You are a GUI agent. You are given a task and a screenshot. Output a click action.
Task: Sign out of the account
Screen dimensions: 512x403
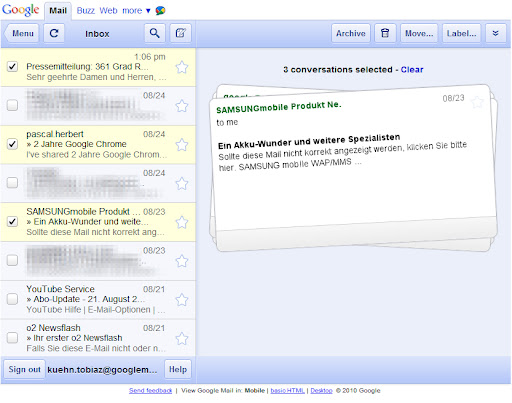point(24,369)
